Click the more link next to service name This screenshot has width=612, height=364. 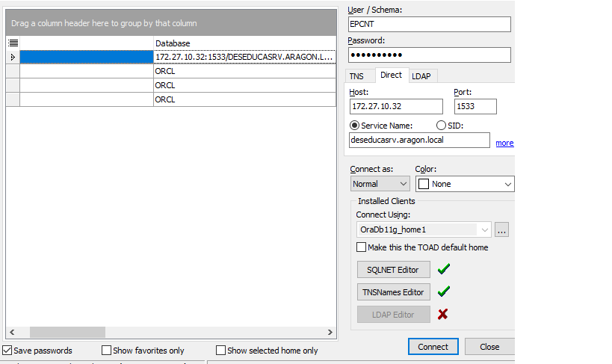coord(504,143)
